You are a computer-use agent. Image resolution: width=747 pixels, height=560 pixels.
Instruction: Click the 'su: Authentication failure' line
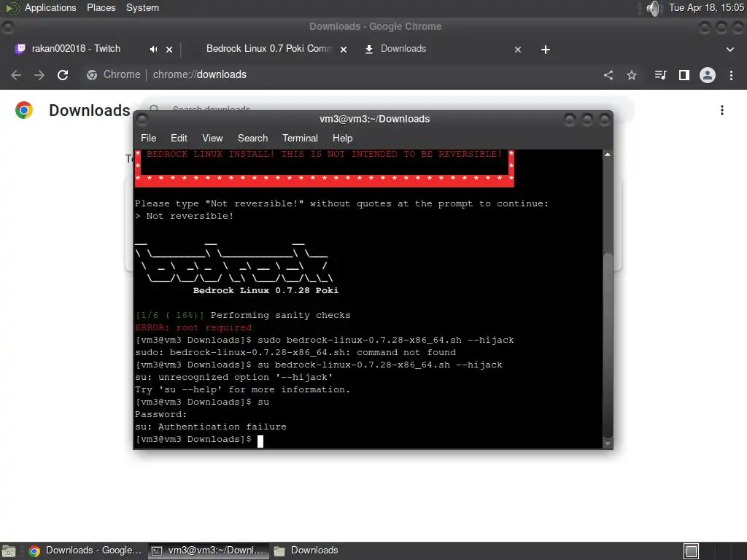point(211,427)
